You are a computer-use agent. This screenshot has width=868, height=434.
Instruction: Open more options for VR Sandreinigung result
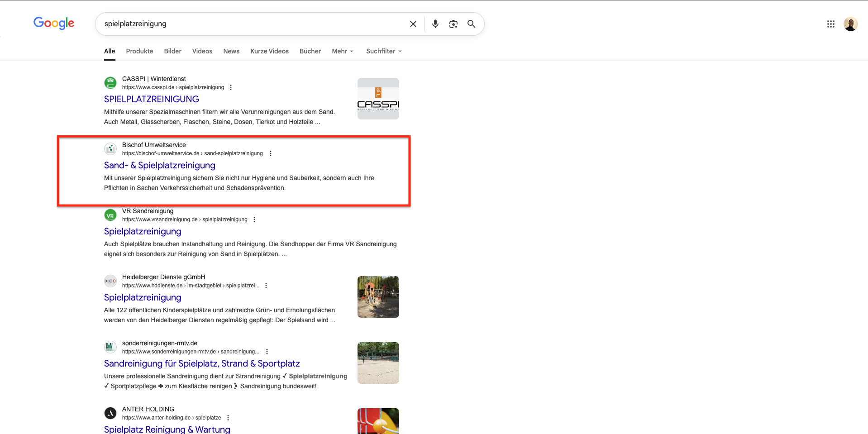[254, 219]
